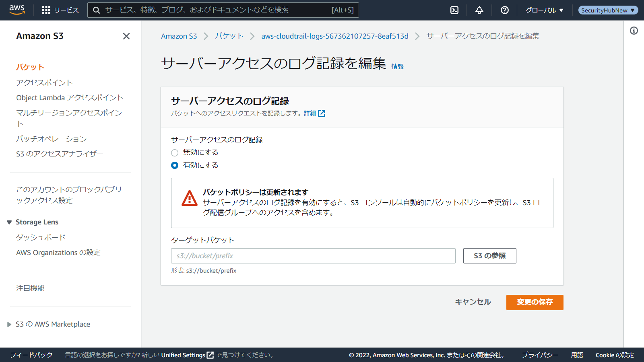Viewport: 644px width, 362px height.
Task: Open the services grid menu icon
Action: (46, 10)
